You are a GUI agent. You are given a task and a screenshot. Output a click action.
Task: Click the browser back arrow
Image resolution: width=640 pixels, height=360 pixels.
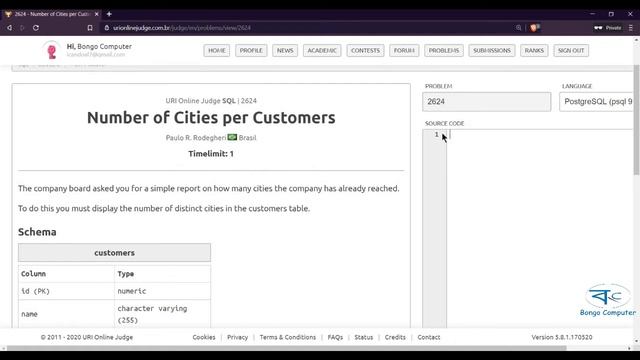[x=9, y=28]
